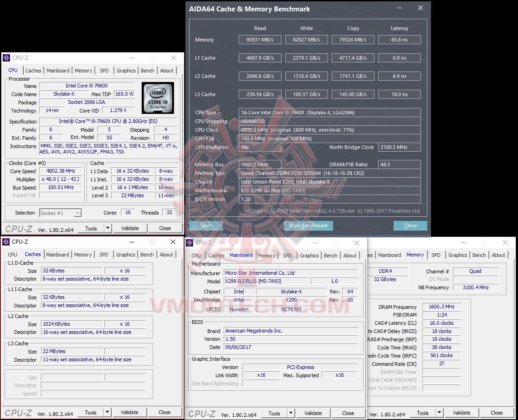Click the CPU-Z icon on the Mainboard window title bar
518x420 pixels.
[x=190, y=242]
